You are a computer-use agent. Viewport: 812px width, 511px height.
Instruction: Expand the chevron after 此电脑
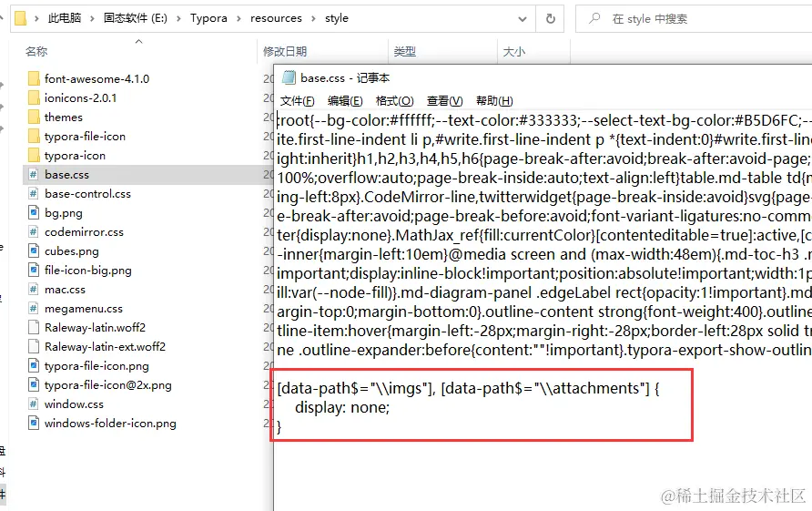[x=92, y=18]
